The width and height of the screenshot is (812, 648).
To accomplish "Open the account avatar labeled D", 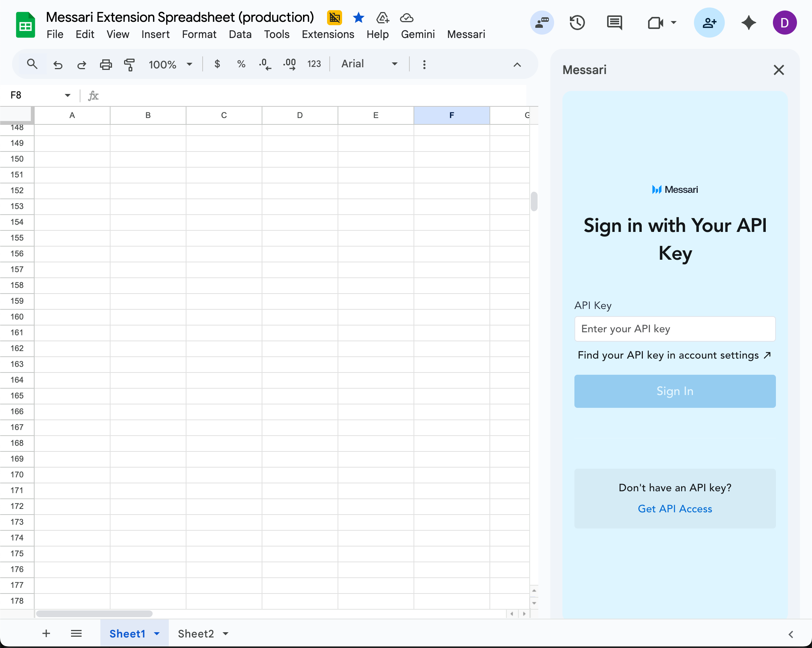I will click(x=785, y=23).
